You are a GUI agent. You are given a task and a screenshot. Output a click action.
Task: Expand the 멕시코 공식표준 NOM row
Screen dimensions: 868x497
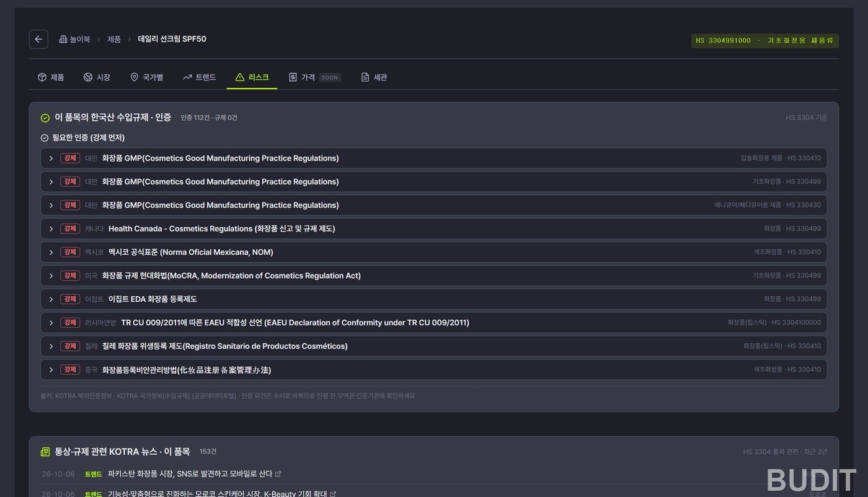coord(433,252)
